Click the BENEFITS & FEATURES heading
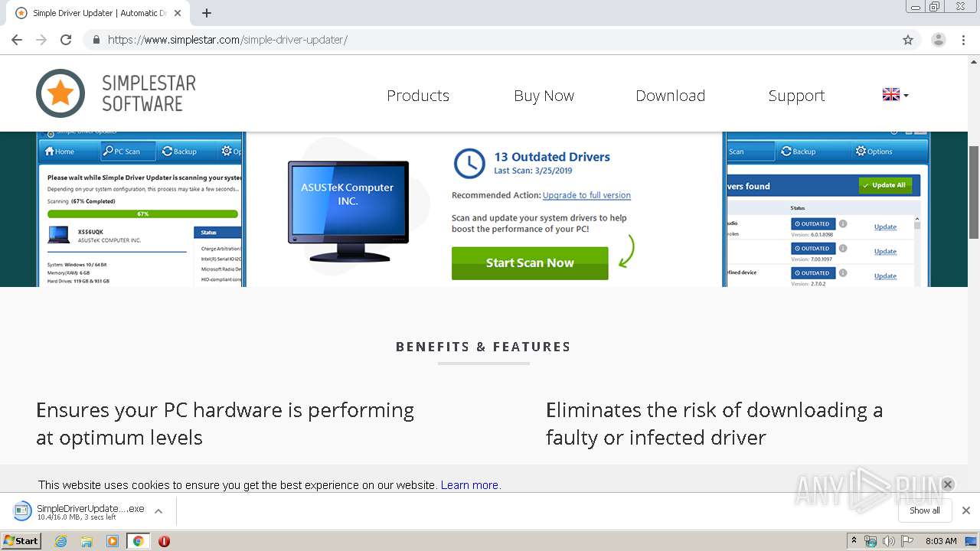Screen dimensions: 980x551 point(483,347)
